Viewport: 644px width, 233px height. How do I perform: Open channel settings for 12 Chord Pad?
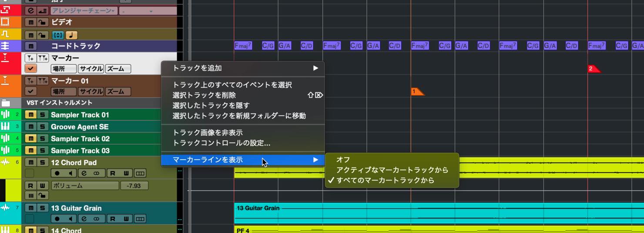[x=84, y=173]
